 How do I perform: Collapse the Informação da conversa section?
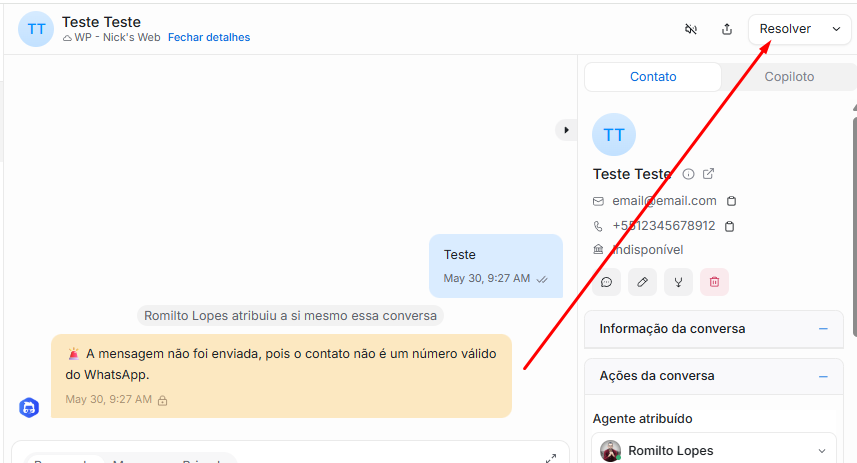click(823, 329)
